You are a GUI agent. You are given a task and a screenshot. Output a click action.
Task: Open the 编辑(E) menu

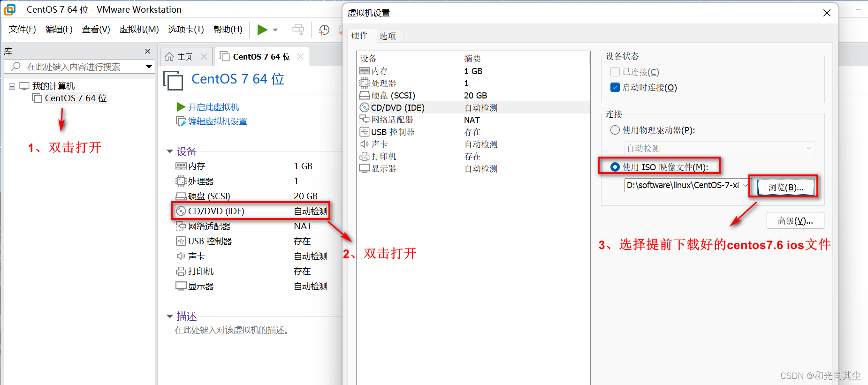[x=59, y=30]
